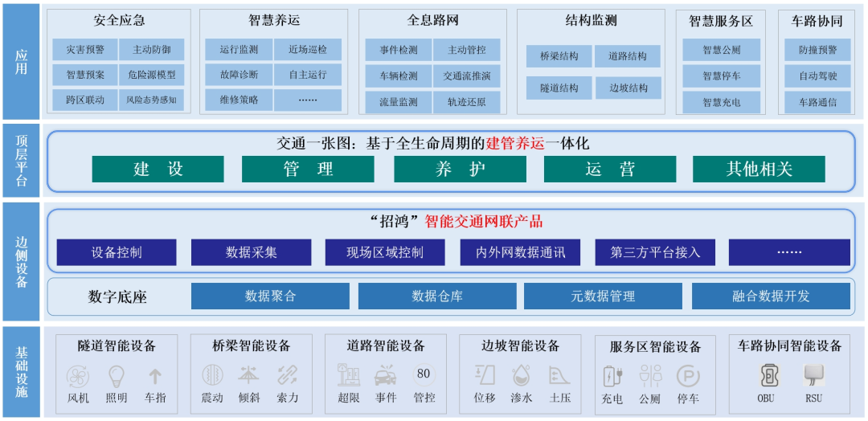Select the 停车 parking icon
Image resolution: width=868 pixels, height=421 pixels.
tap(688, 376)
